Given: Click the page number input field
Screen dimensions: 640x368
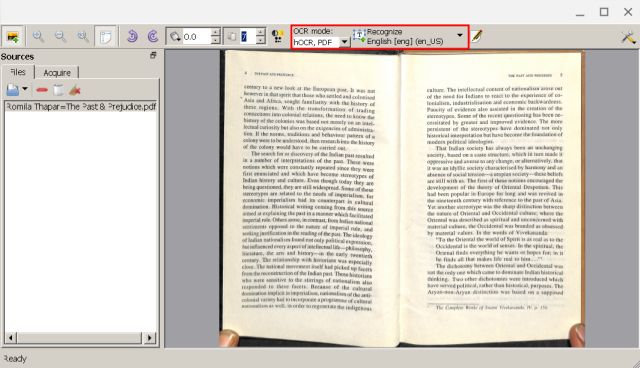Looking at the screenshot, I should click(247, 37).
